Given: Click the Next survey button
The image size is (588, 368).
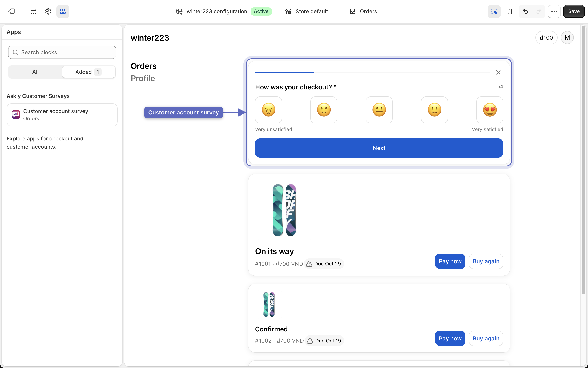Looking at the screenshot, I should pos(379,148).
